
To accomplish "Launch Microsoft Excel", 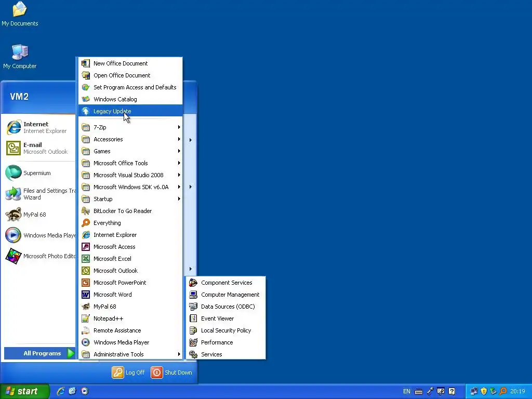I will pos(130,259).
